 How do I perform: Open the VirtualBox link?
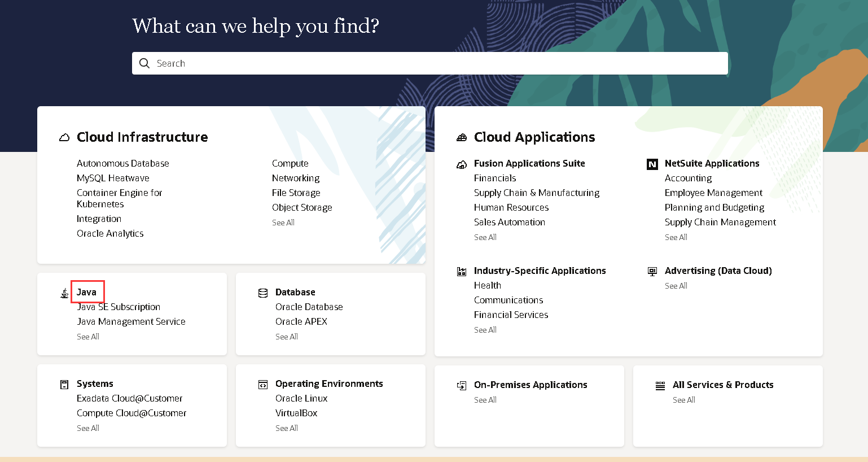[296, 413]
